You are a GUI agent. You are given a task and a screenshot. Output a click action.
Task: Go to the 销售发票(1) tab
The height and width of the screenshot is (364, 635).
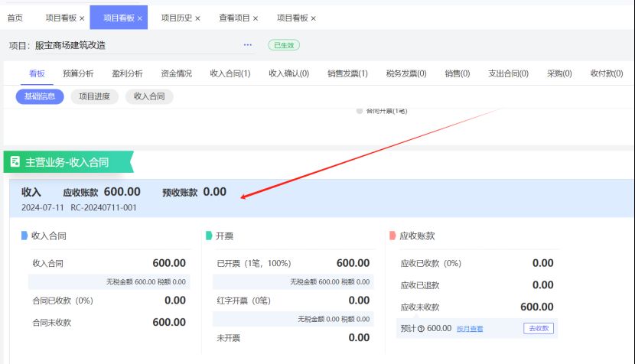tap(347, 73)
